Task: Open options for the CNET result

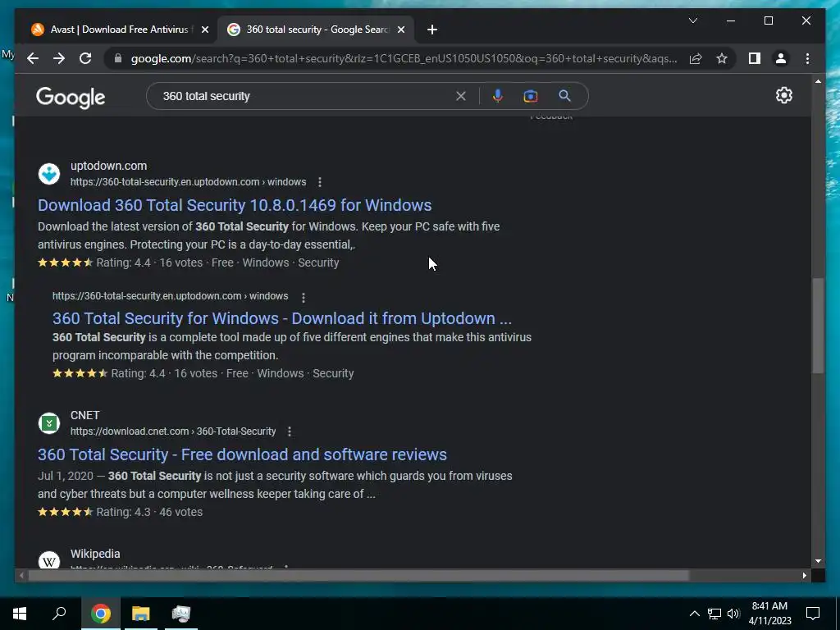Action: [x=290, y=431]
